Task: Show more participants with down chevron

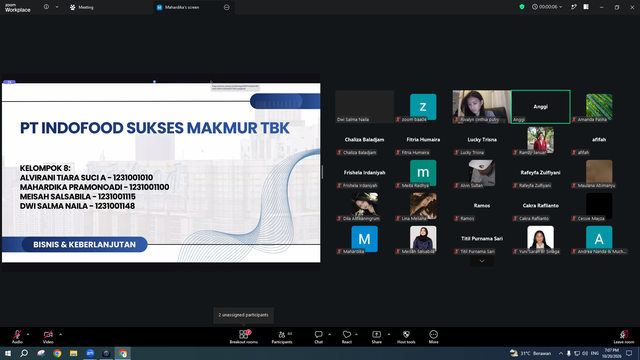Action: point(482,261)
